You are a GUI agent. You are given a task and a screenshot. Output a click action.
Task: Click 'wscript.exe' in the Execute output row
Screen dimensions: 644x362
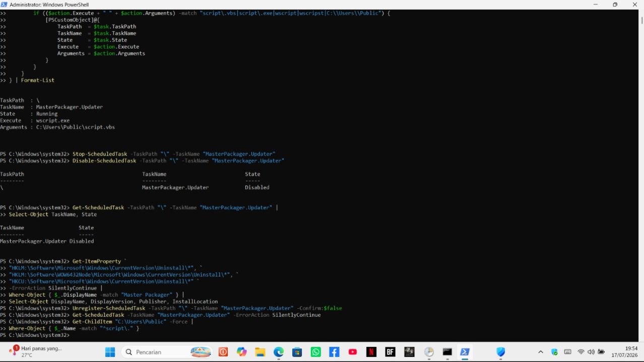click(53, 120)
